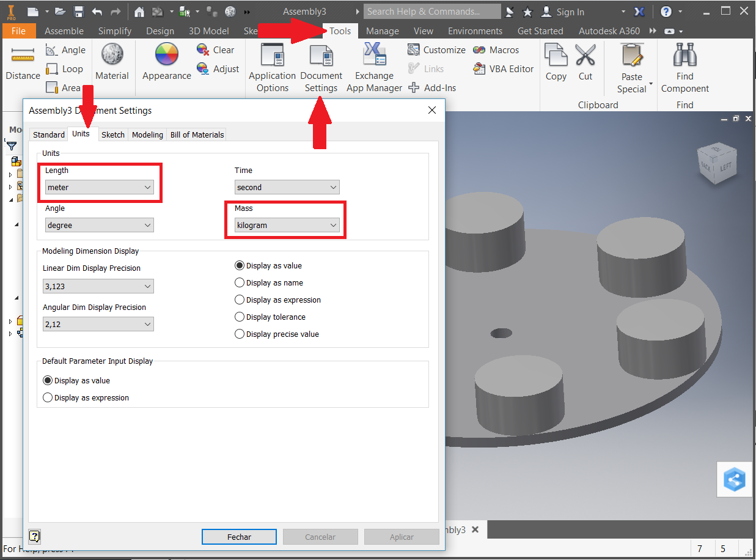The height and width of the screenshot is (560, 756).
Task: Open Linear Dim Display Precision dropdown
Action: coord(98,286)
